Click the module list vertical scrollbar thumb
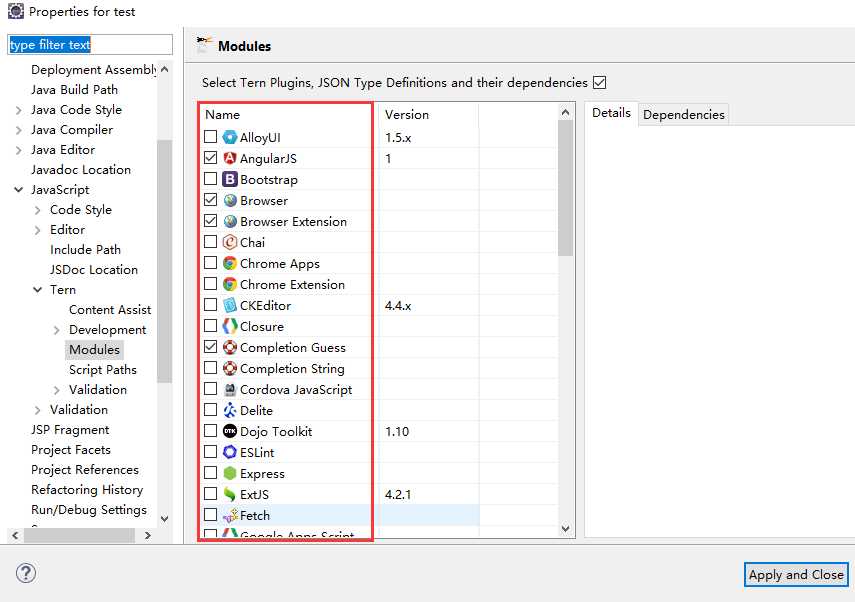The image size is (855, 602). (x=565, y=188)
